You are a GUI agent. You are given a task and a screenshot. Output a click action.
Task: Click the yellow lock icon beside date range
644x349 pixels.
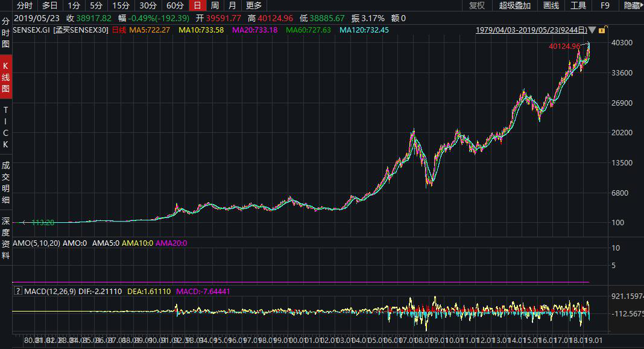coord(601,30)
